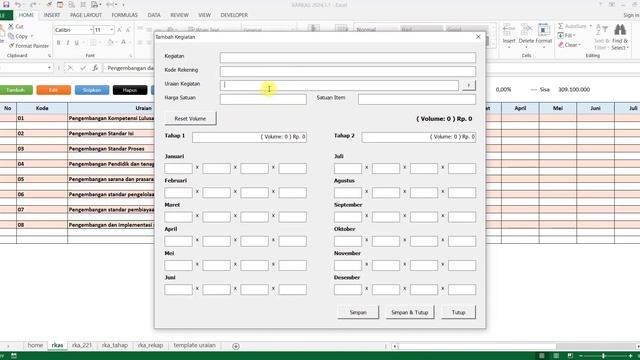The width and height of the screenshot is (640, 360).
Task: Open the INSERT ribbon tab
Action: click(52, 15)
